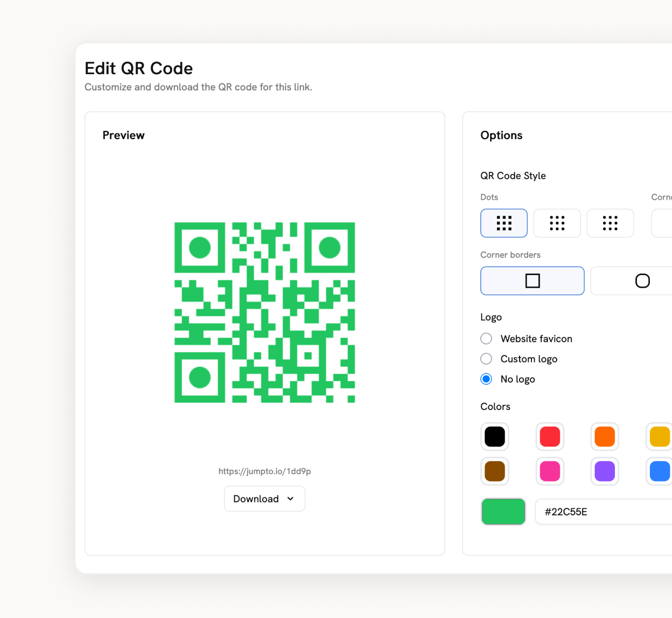Select square corner borders

pos(532,281)
